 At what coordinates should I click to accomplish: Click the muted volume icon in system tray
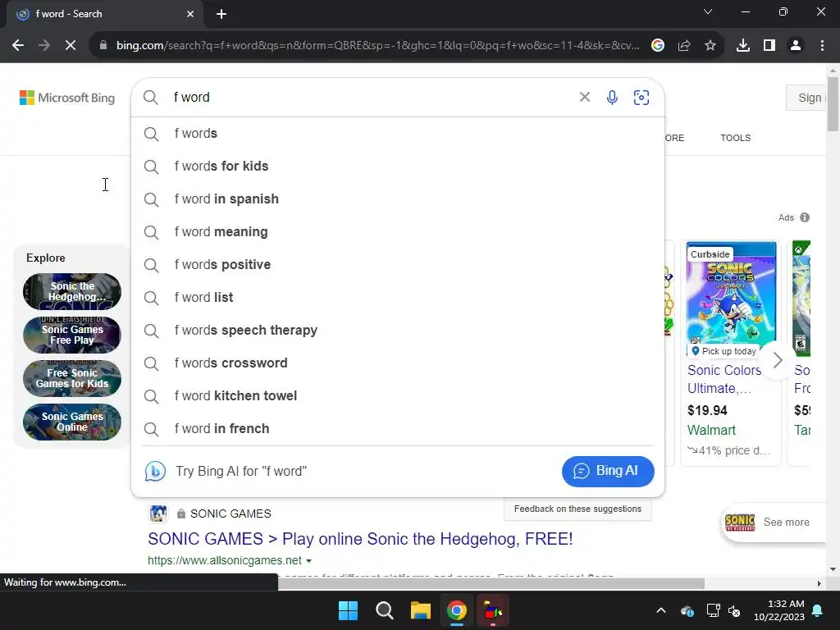(x=734, y=610)
